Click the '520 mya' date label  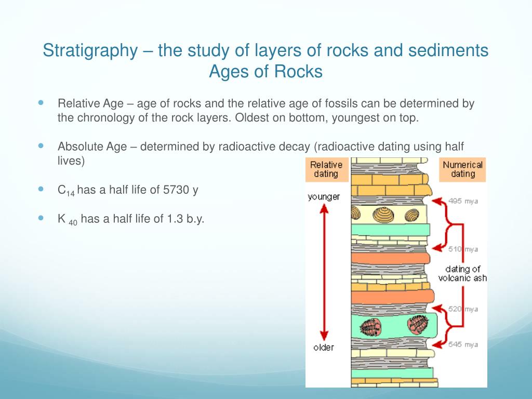click(463, 309)
